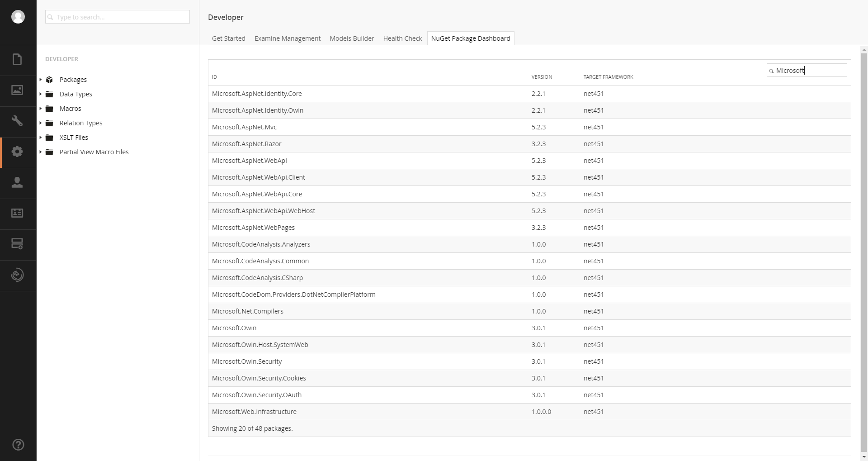Image resolution: width=868 pixels, height=461 pixels.
Task: Click the Data Types folder icon
Action: (x=50, y=94)
